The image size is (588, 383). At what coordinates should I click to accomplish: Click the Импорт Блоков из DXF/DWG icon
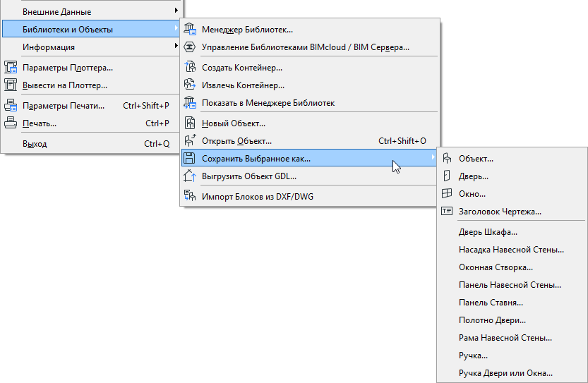190,196
